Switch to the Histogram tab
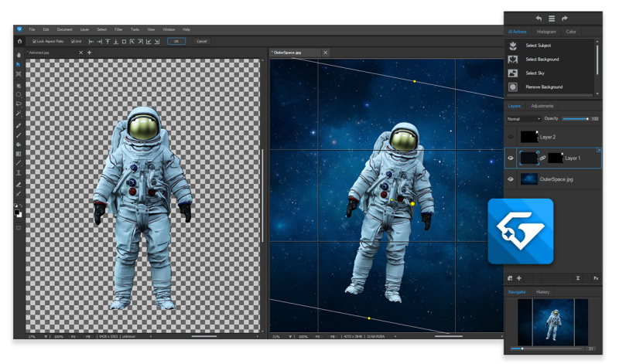619x364 pixels. pos(546,32)
